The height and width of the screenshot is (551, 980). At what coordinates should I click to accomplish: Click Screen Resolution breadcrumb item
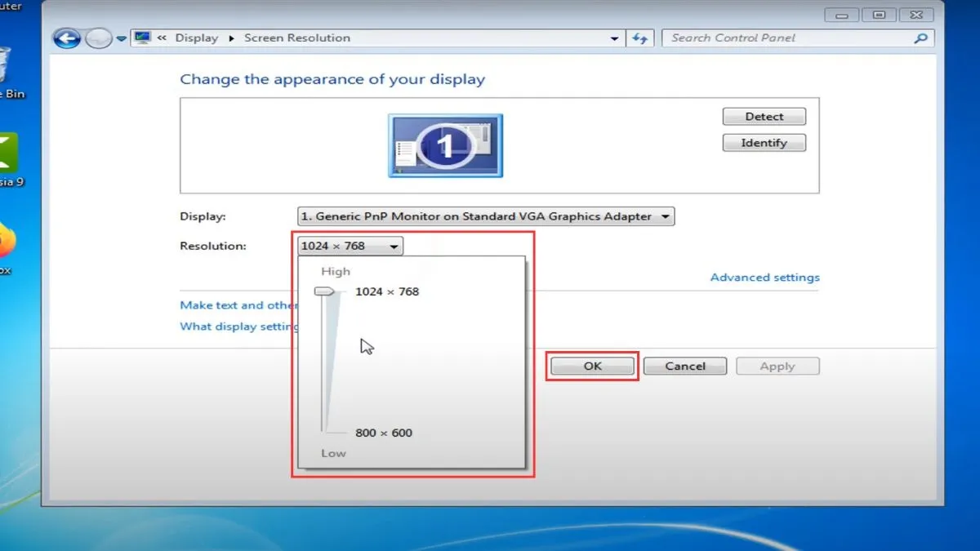[x=297, y=38]
